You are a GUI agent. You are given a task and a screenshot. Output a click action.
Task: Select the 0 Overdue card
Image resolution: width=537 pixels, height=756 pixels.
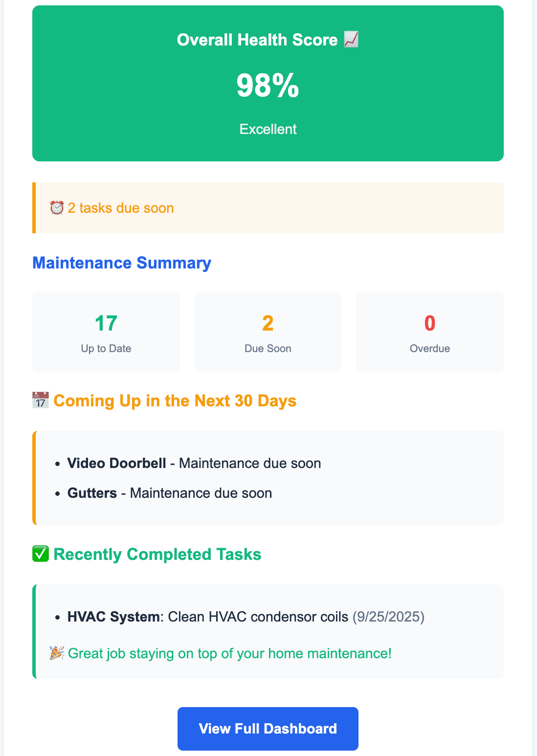[x=430, y=332]
